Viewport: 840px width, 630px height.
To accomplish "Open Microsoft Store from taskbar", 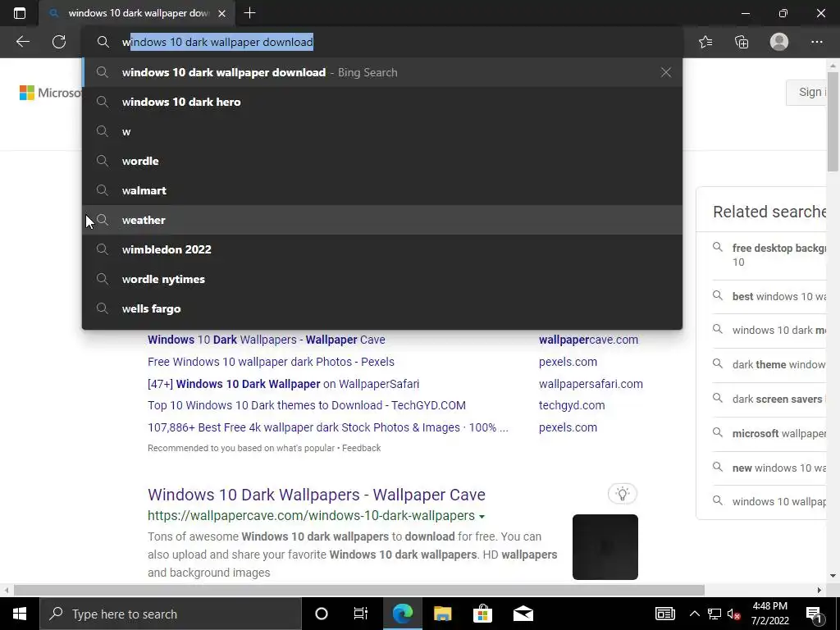I will click(482, 614).
